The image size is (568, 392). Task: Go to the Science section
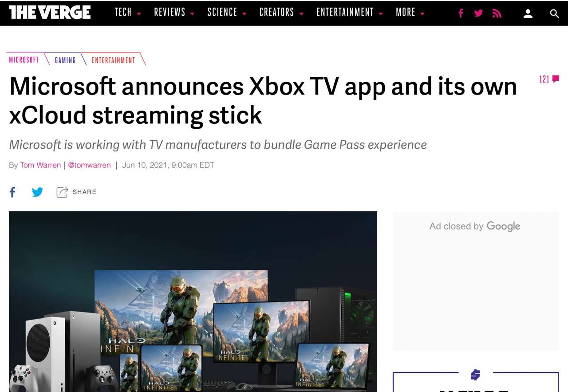(222, 12)
